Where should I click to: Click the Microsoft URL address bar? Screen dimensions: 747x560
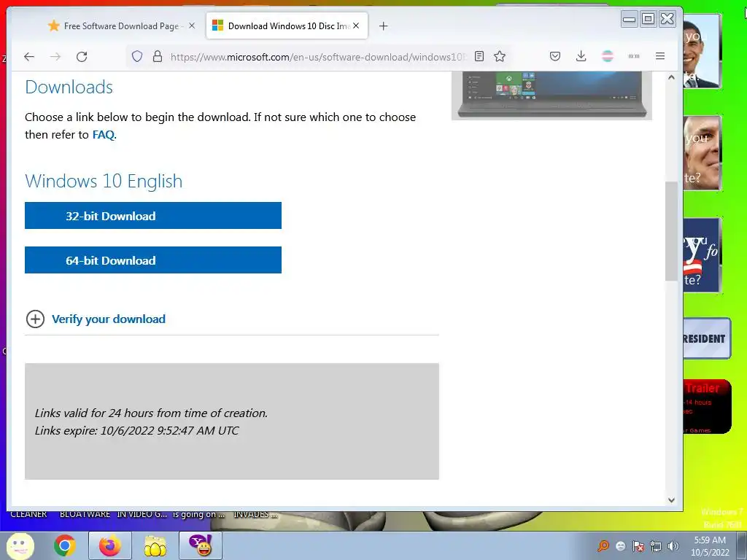(x=317, y=57)
